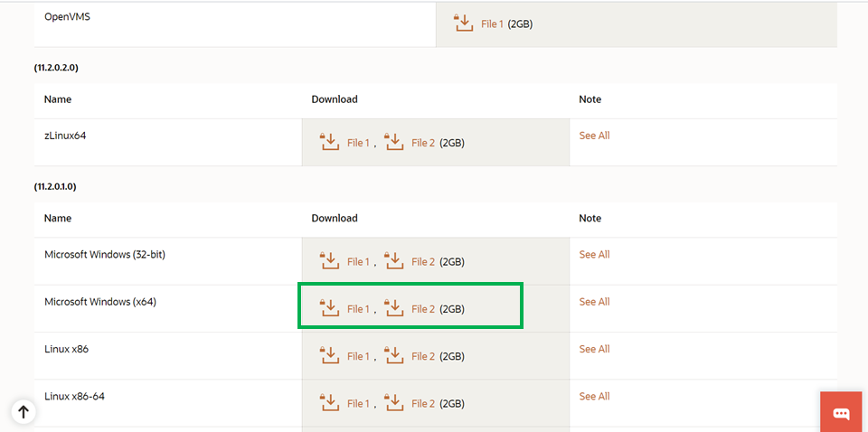Open the zLinux64 File 2 link
This screenshot has width=868, height=432.
(x=423, y=143)
